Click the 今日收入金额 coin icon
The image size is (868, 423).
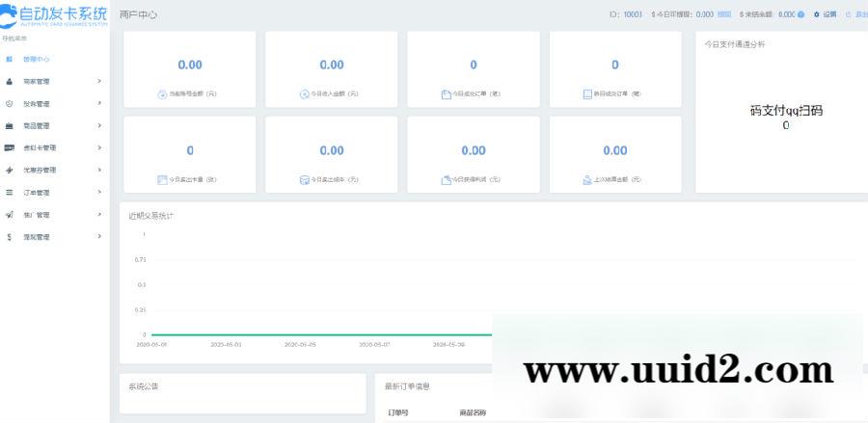(304, 94)
